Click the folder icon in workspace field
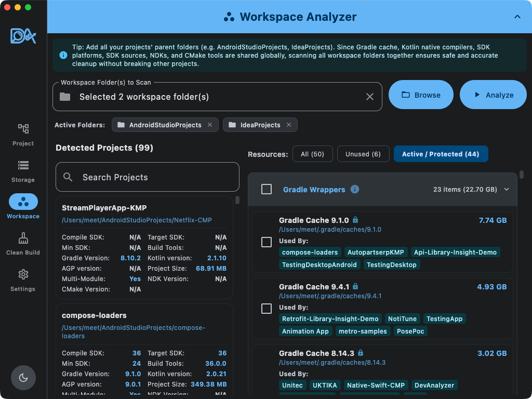The height and width of the screenshot is (399, 532). coord(65,97)
